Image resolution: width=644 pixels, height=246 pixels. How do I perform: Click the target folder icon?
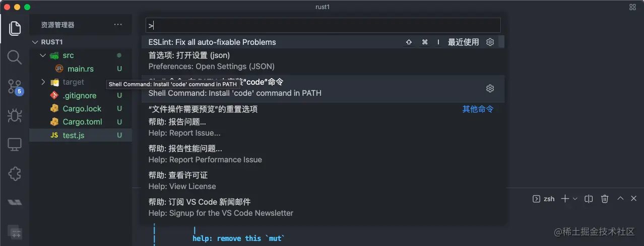point(54,82)
